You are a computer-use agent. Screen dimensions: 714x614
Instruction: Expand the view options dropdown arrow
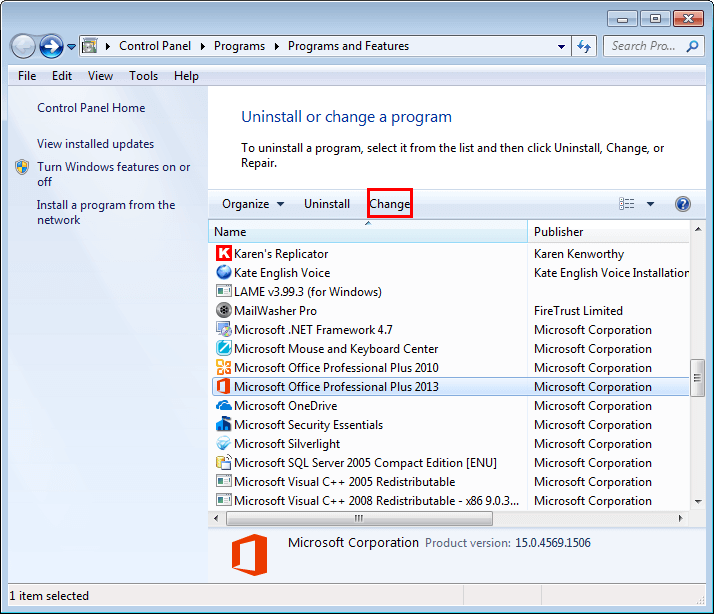coord(650,204)
